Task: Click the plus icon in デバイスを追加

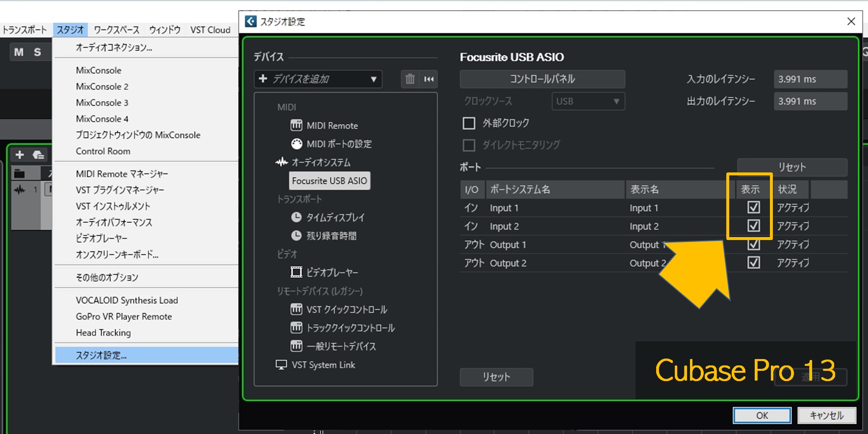Action: 263,78
